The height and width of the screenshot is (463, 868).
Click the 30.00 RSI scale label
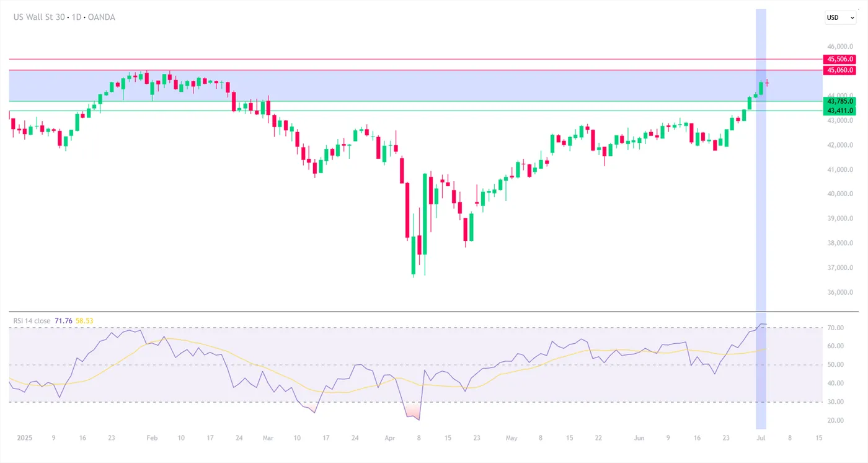[x=836, y=402]
